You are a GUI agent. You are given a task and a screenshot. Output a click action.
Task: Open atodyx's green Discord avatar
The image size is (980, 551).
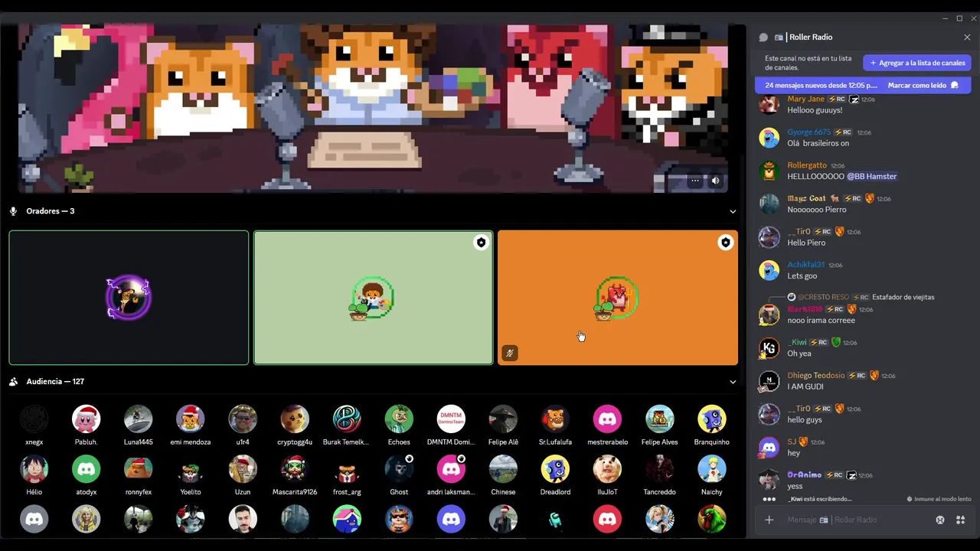[x=86, y=469]
